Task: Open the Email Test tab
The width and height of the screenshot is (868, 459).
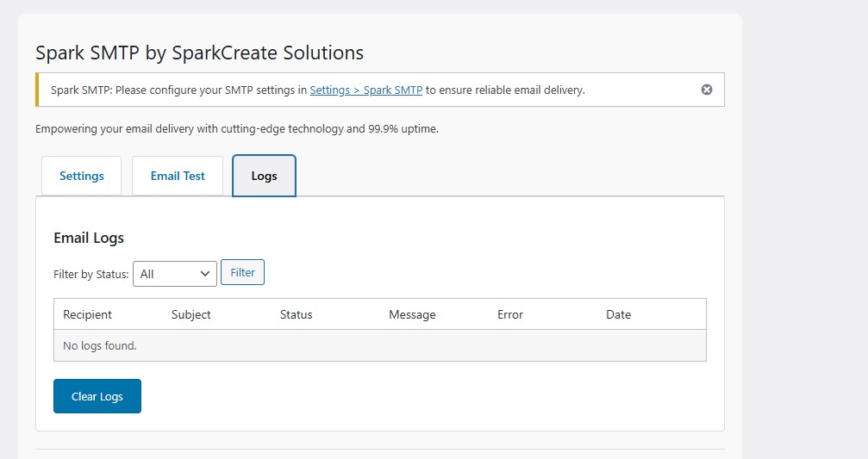Action: (178, 176)
